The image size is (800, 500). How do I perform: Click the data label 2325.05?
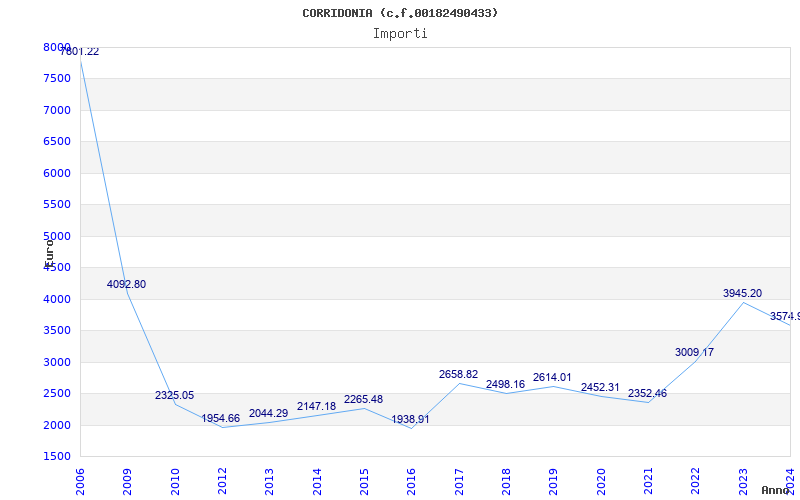[x=174, y=395]
